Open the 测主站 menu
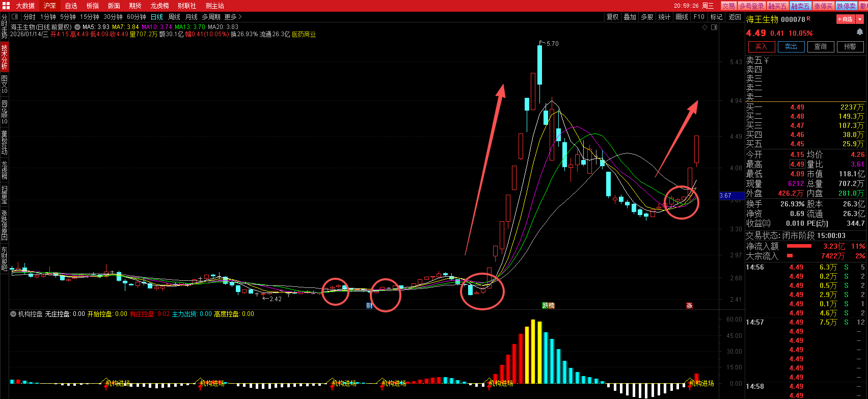The height and width of the screenshot is (399, 868). coord(215,6)
